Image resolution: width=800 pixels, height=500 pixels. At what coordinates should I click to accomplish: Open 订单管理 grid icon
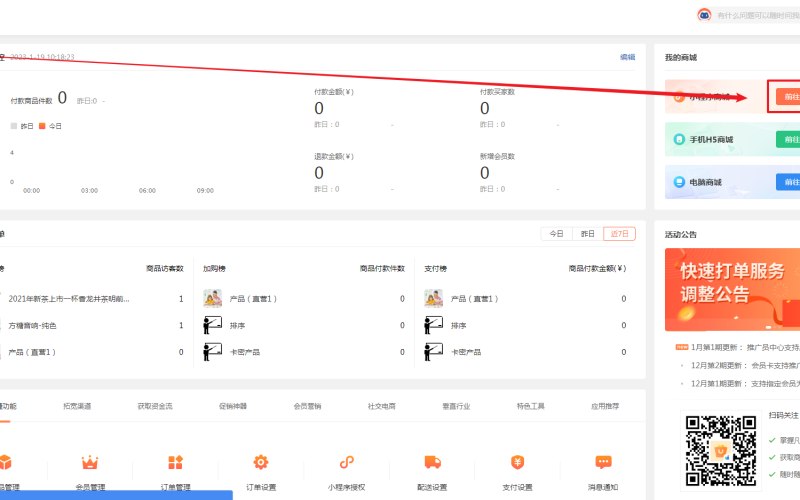pos(176,462)
